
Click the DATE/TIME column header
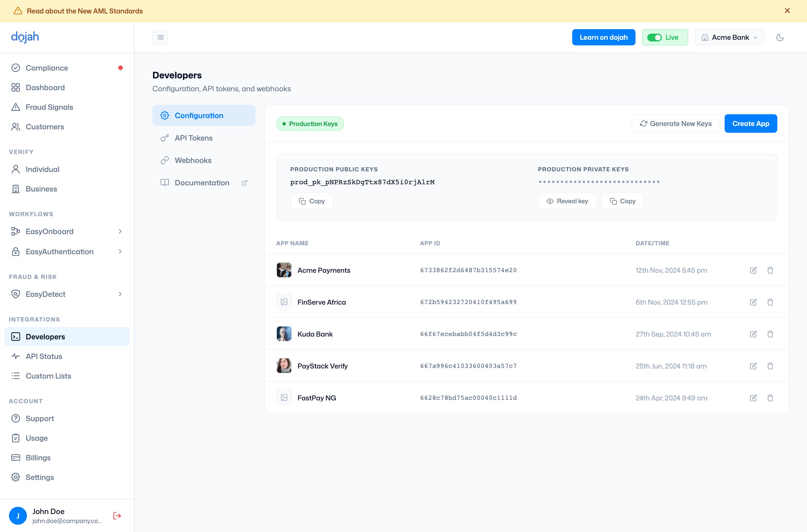[x=653, y=243]
